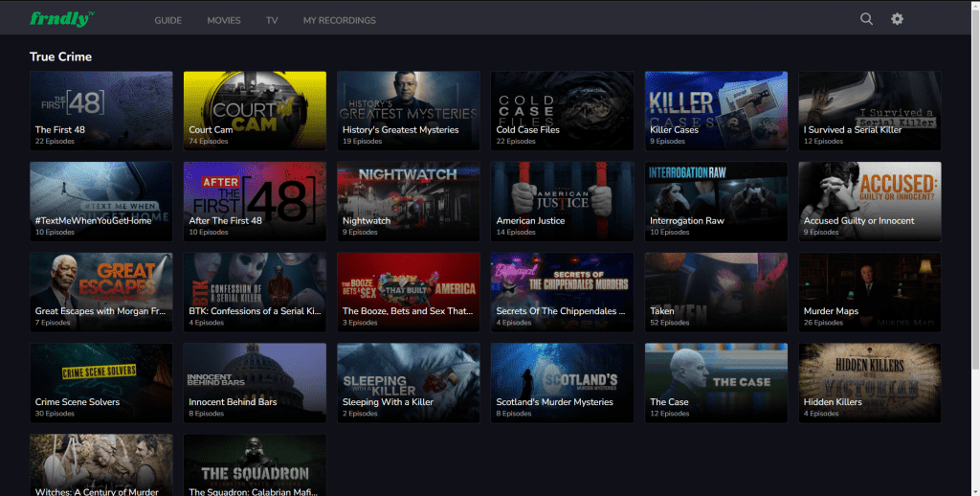The image size is (980, 496).
Task: Select Accused Guilty or Innocent card
Action: click(870, 201)
